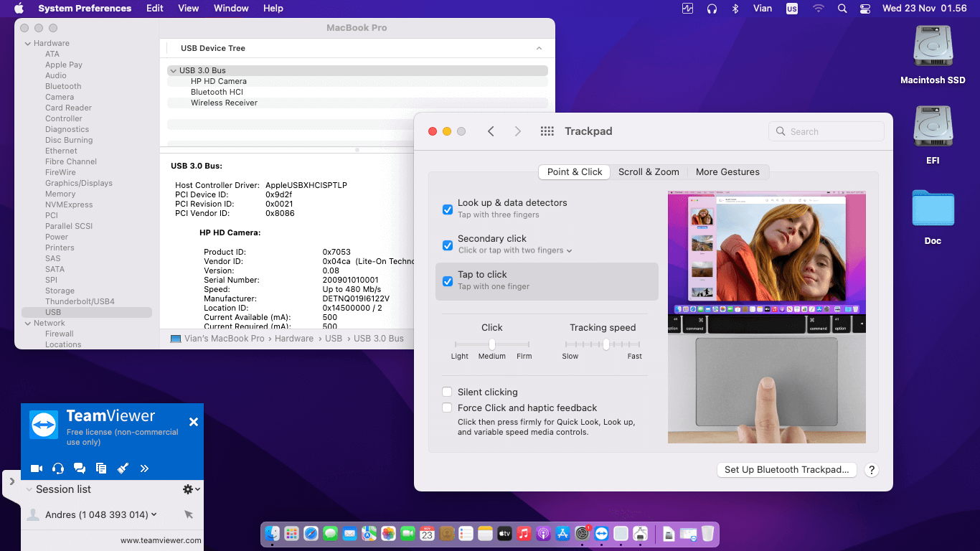980x551 pixels.
Task: Click the Show All grid icon in Trackpad
Action: point(547,131)
